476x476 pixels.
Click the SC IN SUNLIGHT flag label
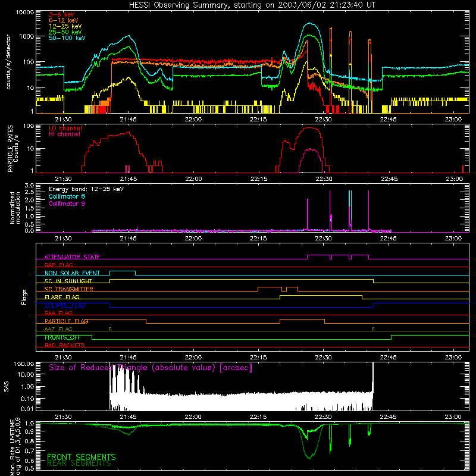coord(68,281)
